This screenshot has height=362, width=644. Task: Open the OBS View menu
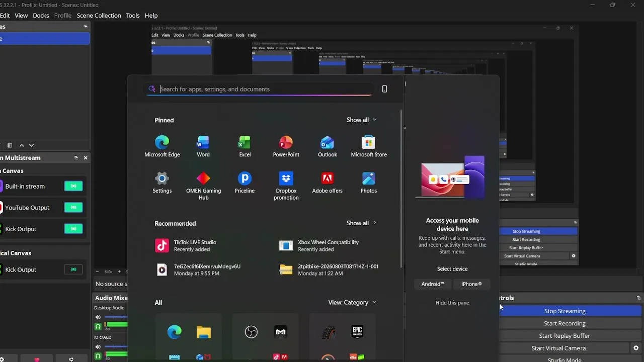pyautogui.click(x=21, y=16)
